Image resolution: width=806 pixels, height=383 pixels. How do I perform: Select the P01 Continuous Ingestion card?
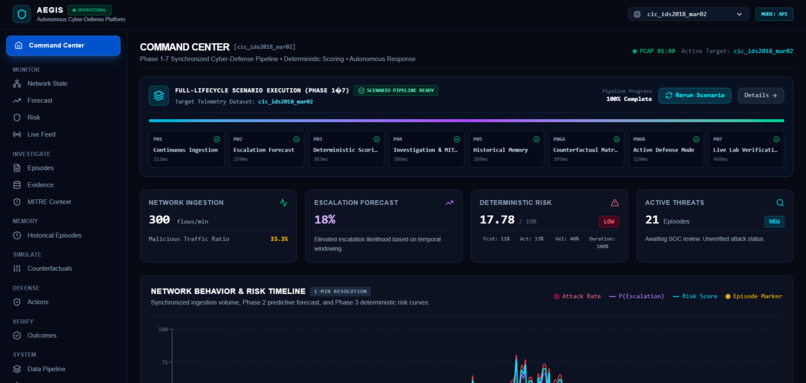pos(187,149)
